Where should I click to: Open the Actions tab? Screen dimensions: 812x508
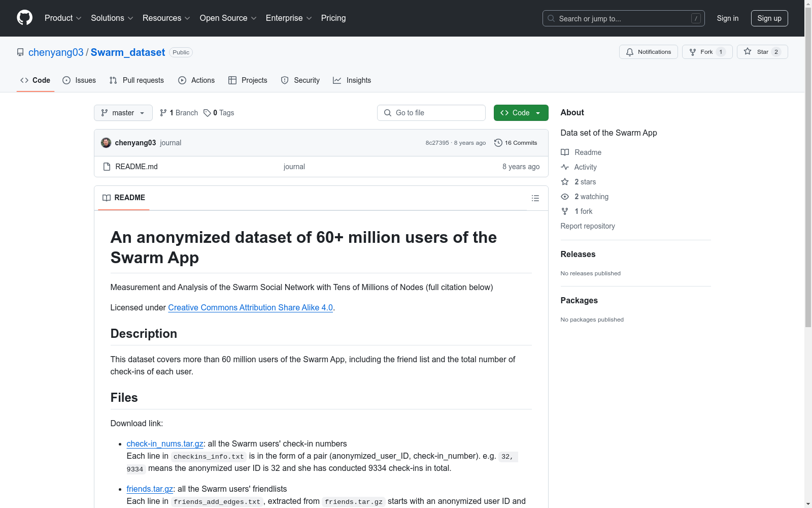(x=196, y=80)
